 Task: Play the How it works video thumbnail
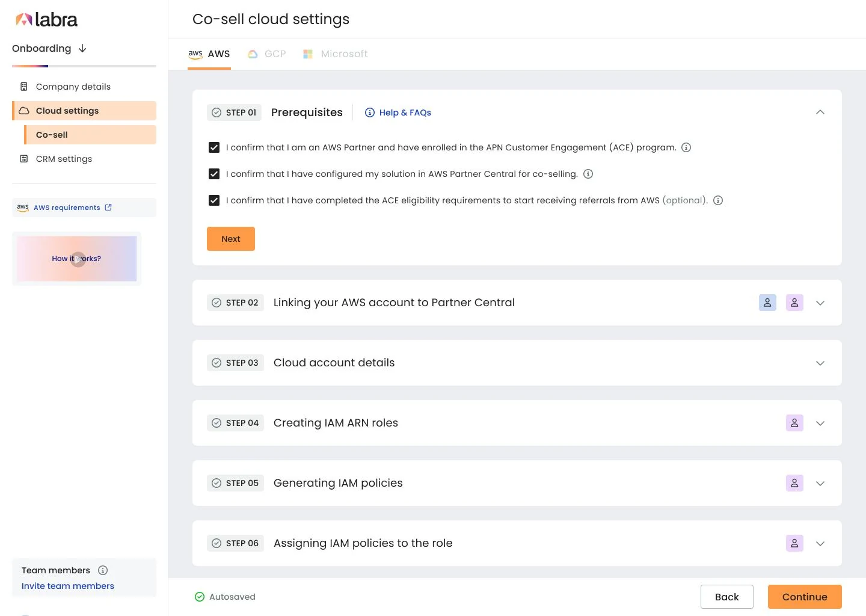[x=77, y=259]
